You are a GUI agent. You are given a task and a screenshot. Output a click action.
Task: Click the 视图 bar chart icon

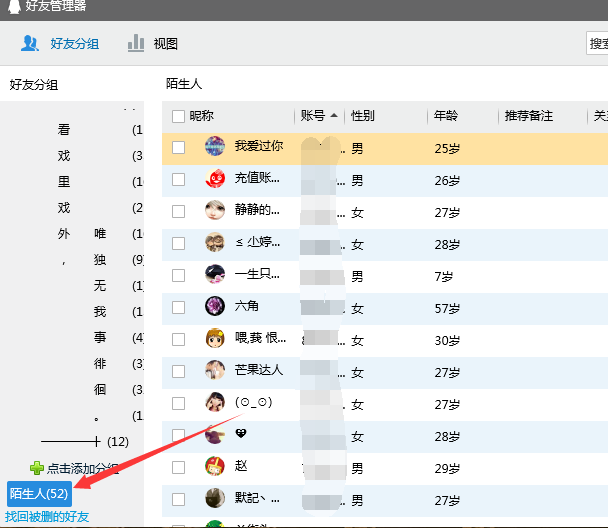pyautogui.click(x=136, y=43)
